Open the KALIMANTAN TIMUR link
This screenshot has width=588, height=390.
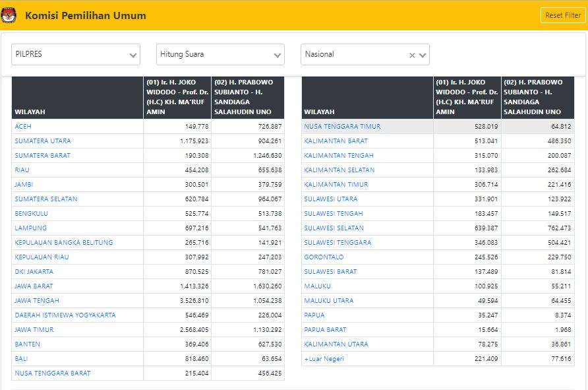[x=336, y=185]
